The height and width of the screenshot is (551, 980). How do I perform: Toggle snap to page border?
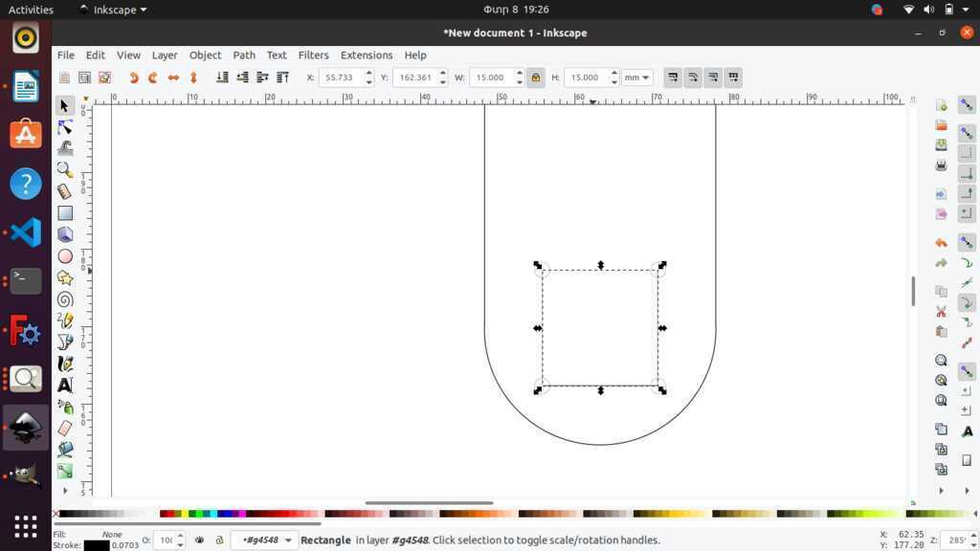[x=967, y=460]
